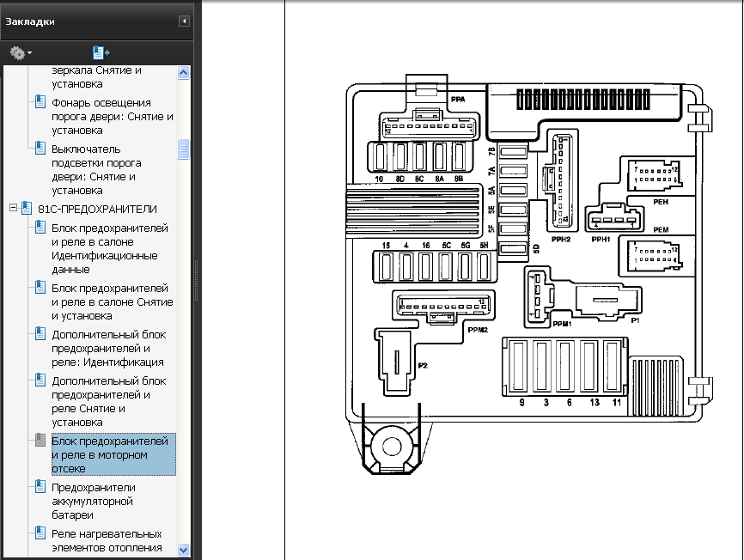744x560 pixels.
Task: Click the icon beside Выключатель подсветки порога двери
Action: click(40, 149)
